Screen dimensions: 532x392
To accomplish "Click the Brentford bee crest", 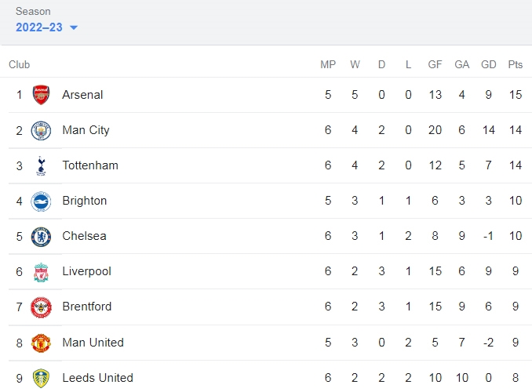I will click(41, 307).
